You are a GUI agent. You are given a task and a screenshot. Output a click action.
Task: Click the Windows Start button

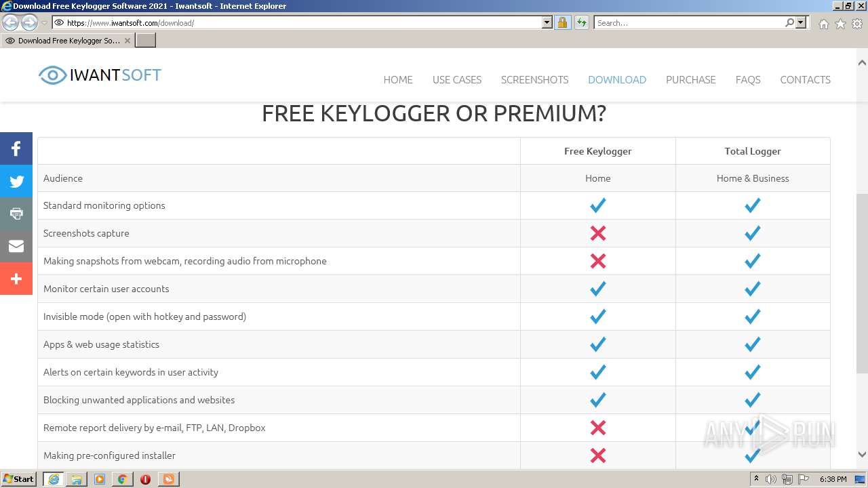(19, 479)
